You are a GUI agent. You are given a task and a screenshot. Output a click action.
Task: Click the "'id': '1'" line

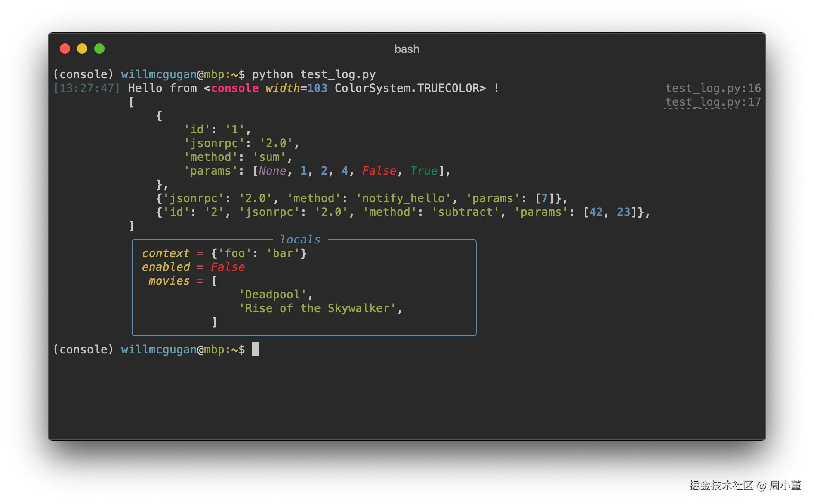217,129
